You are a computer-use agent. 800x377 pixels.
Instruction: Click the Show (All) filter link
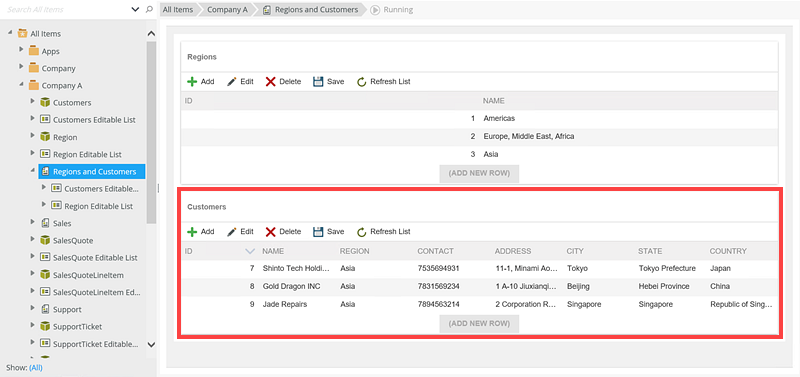tap(36, 367)
